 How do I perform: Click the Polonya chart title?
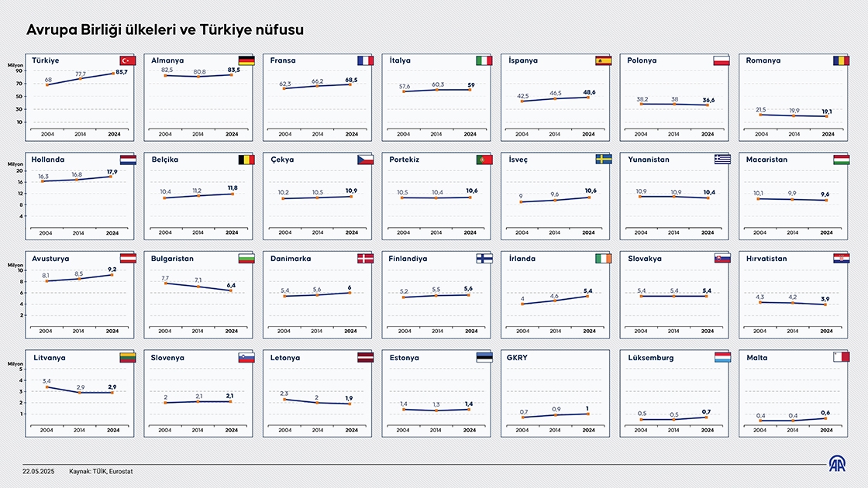(x=642, y=60)
